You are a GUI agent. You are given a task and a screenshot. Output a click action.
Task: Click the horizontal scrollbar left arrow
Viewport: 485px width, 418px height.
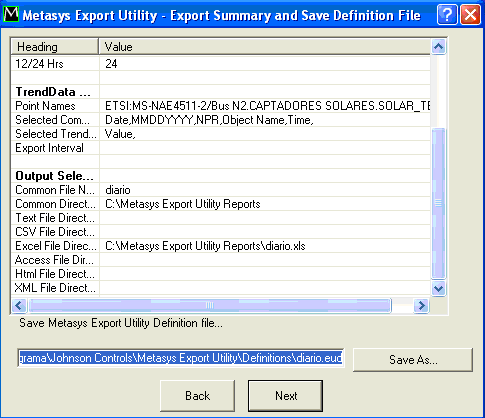19,305
